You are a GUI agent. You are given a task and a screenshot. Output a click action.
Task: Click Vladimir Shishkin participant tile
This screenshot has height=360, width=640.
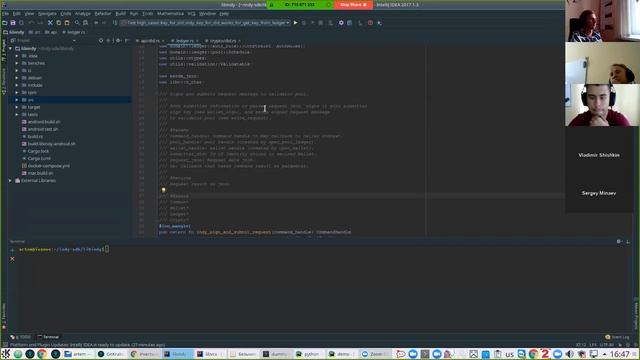(599, 155)
